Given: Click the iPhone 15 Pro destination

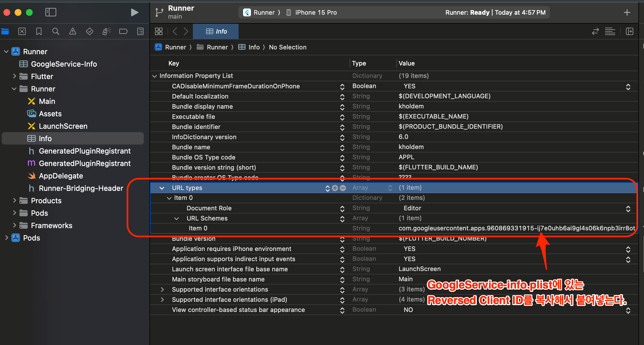Looking at the screenshot, I should (x=316, y=12).
